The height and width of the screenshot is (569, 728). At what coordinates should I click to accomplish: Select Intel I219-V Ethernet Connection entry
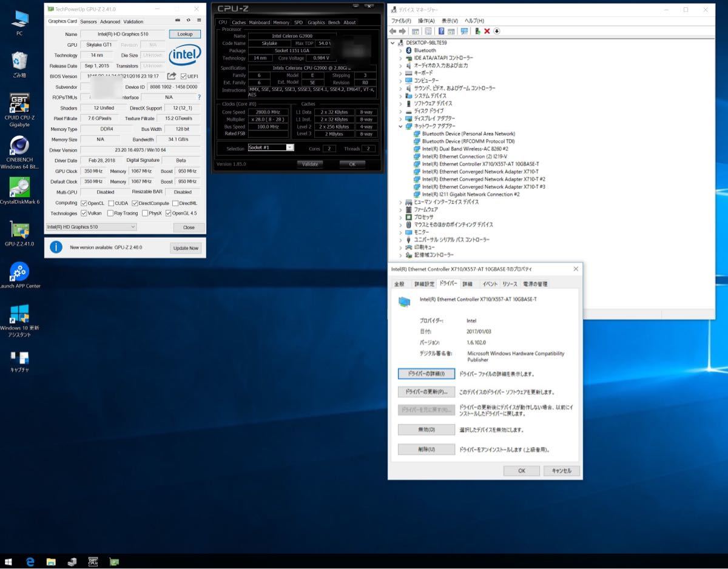[x=464, y=157]
